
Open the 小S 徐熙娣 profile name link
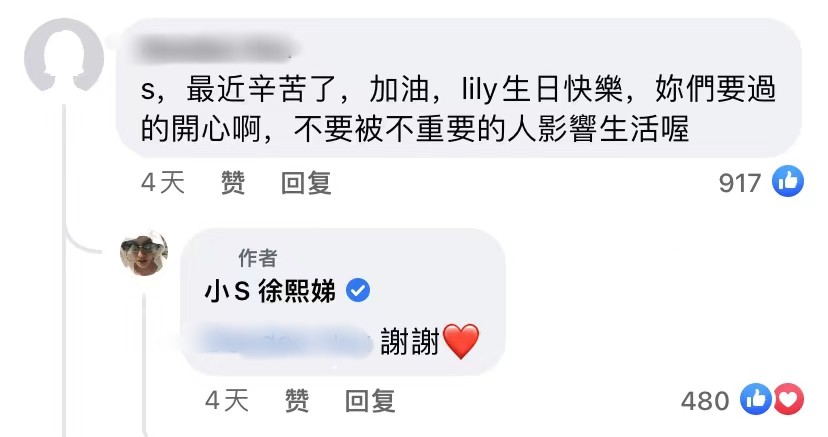[x=270, y=291]
